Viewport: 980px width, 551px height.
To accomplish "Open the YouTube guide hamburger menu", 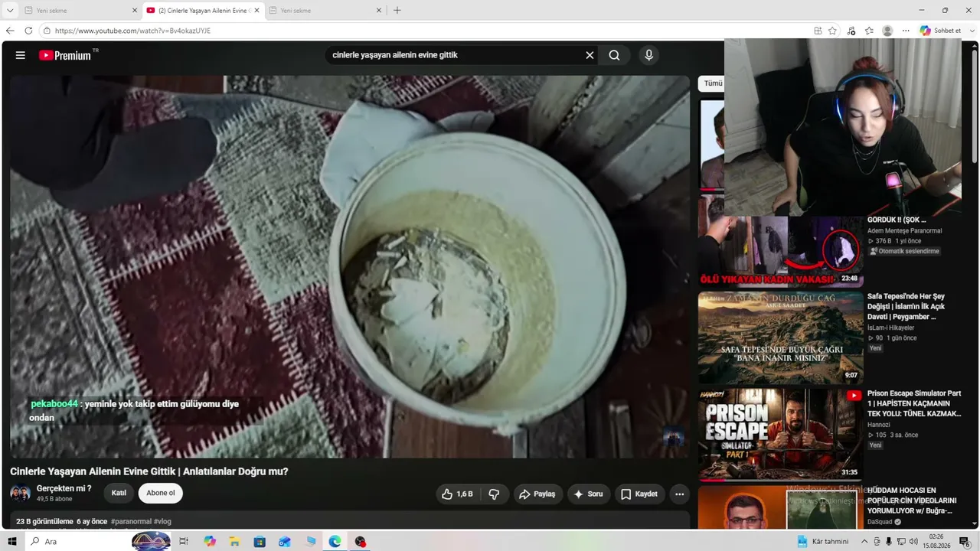I will [x=21, y=55].
